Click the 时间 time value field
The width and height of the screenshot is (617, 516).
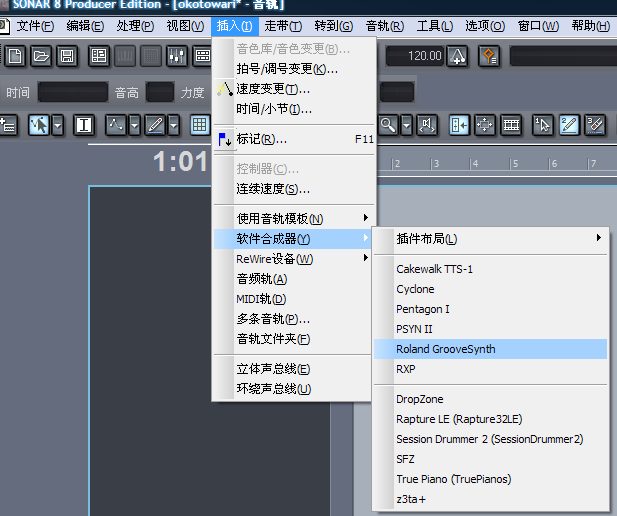click(x=73, y=92)
